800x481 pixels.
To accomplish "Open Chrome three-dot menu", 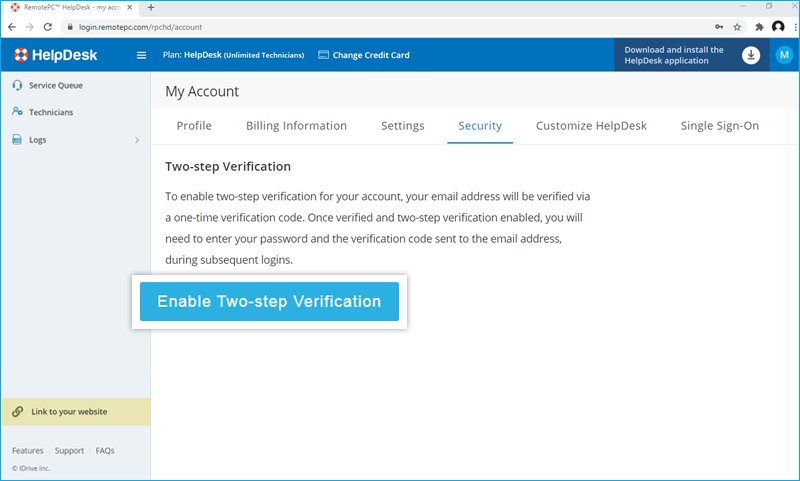I will (x=793, y=26).
